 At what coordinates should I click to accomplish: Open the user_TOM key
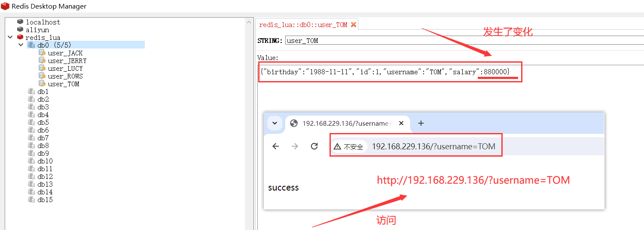(x=64, y=84)
